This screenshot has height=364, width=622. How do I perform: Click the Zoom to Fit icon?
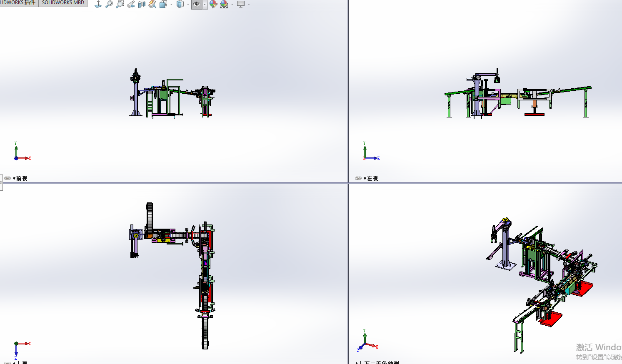[109, 4]
